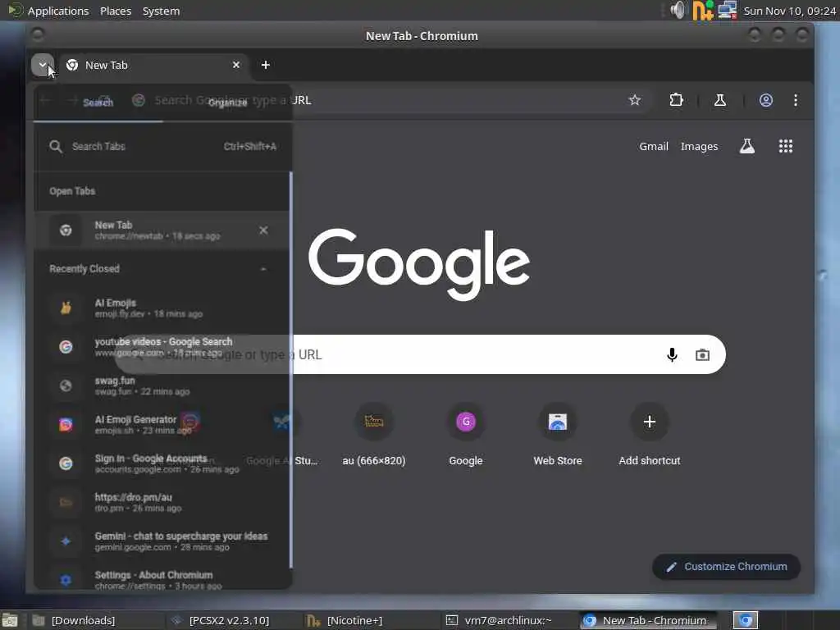Viewport: 840px width, 630px height.
Task: Focus the Search Tabs input field
Action: click(163, 146)
